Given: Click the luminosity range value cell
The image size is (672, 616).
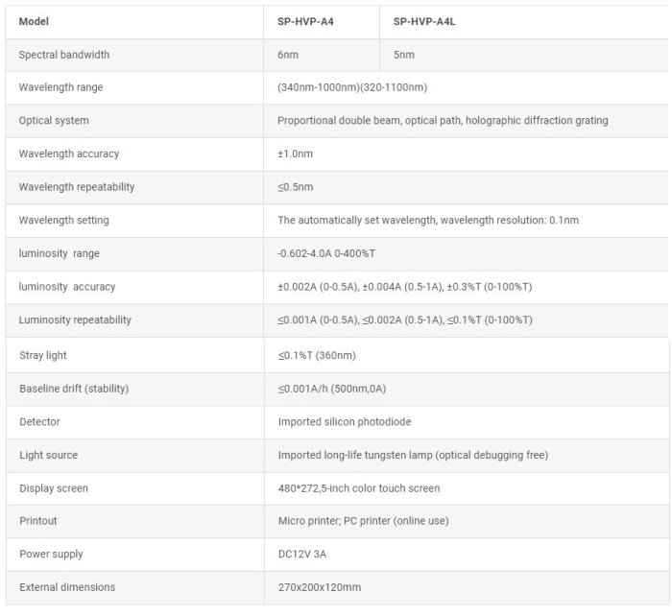Looking at the screenshot, I should click(x=325, y=253).
